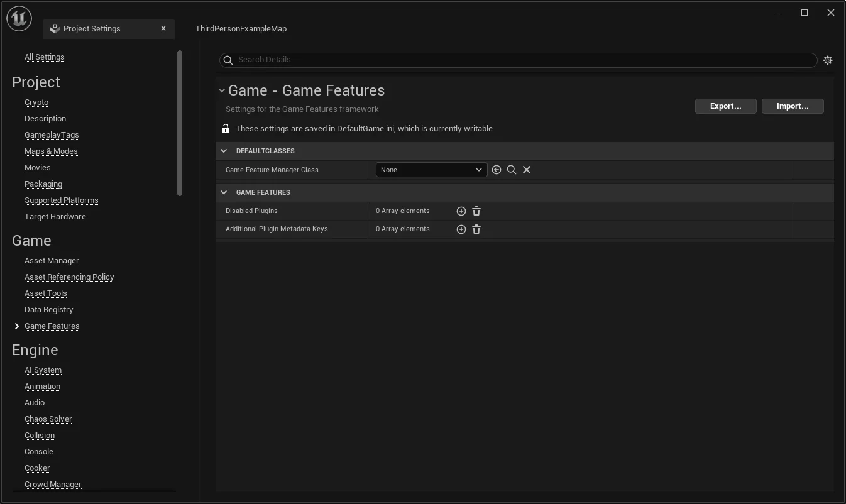This screenshot has width=846, height=504.
Task: Collapse the GAME FEATURES section
Action: click(224, 192)
